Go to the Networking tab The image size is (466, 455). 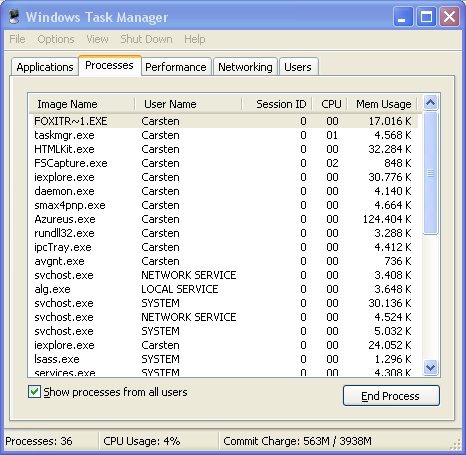pos(245,67)
